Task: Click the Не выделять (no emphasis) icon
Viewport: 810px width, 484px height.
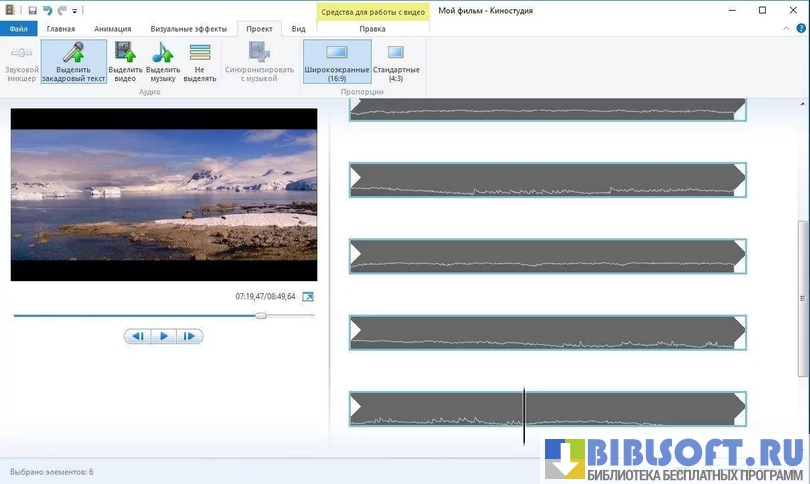Action: point(200,54)
